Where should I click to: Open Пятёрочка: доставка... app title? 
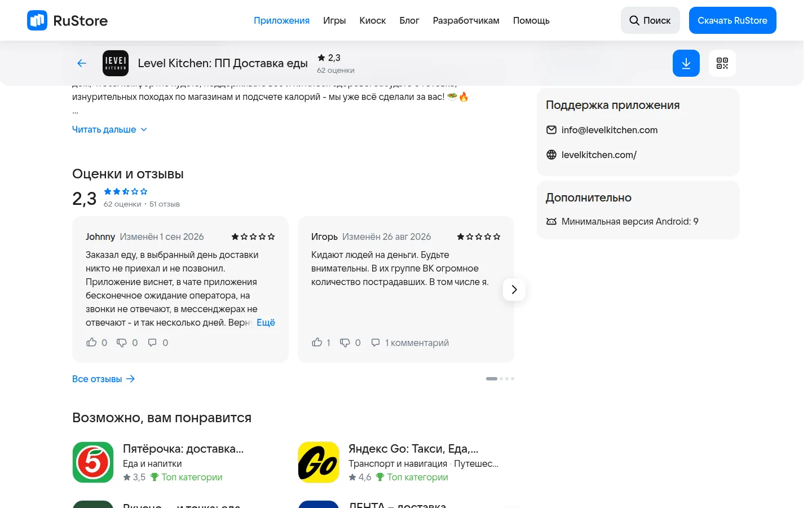click(x=183, y=449)
